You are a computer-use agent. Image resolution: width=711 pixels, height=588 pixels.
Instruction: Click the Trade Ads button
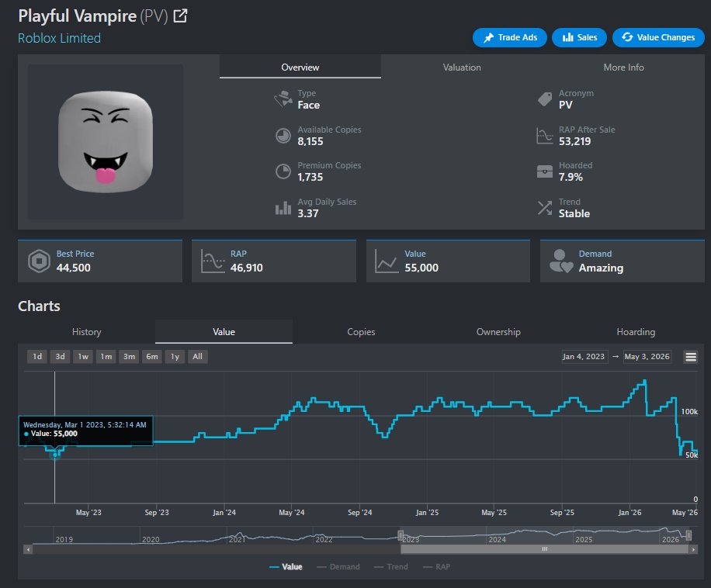(510, 37)
